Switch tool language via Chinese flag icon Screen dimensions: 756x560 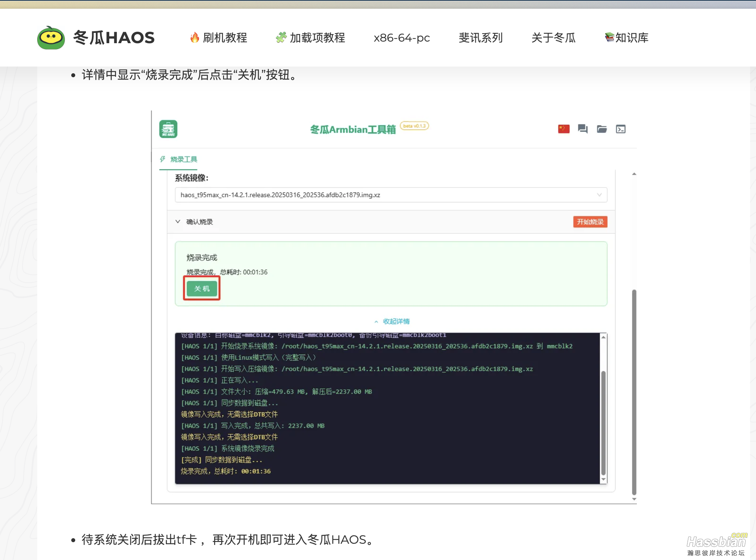point(563,129)
